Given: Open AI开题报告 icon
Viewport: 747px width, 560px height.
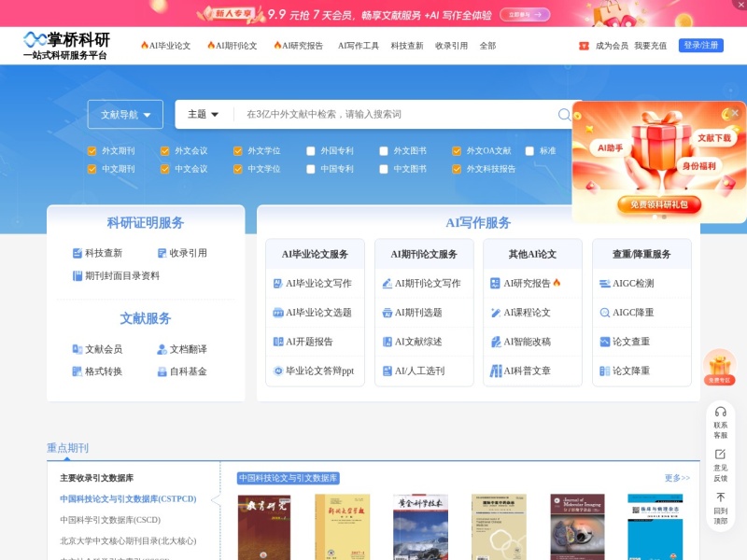Looking at the screenshot, I should (x=277, y=342).
